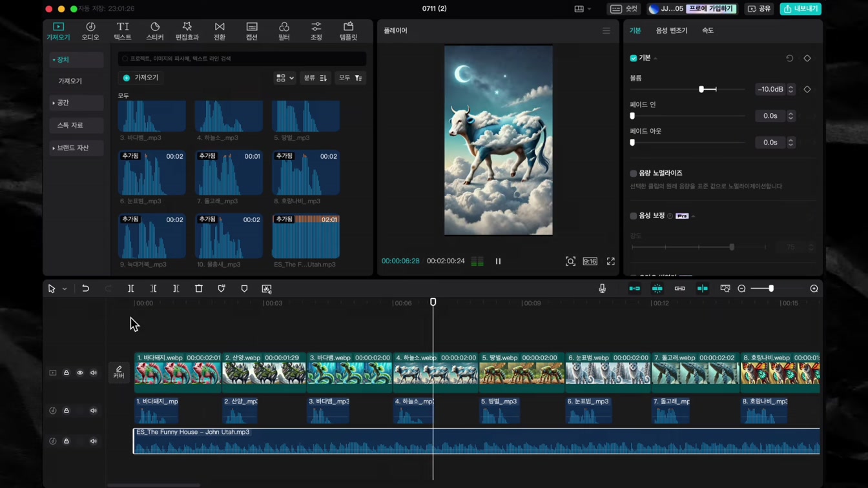
Task: Open the grid view mode dropdown
Action: [285, 78]
